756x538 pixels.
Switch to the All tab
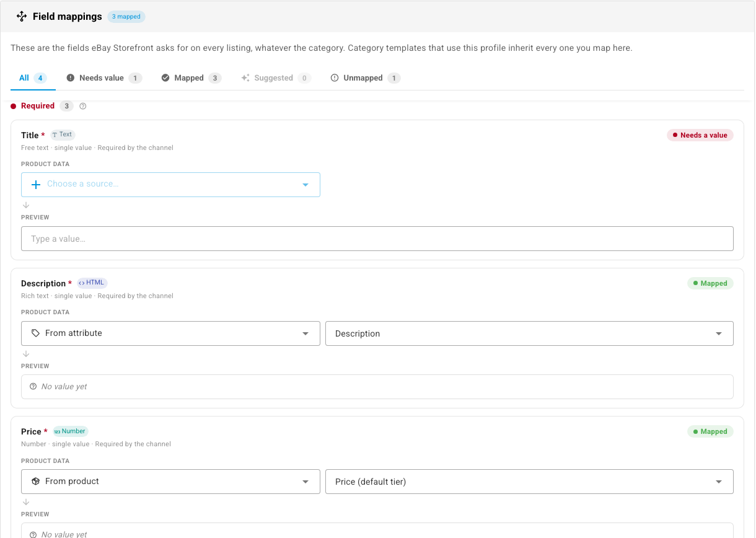coord(33,78)
